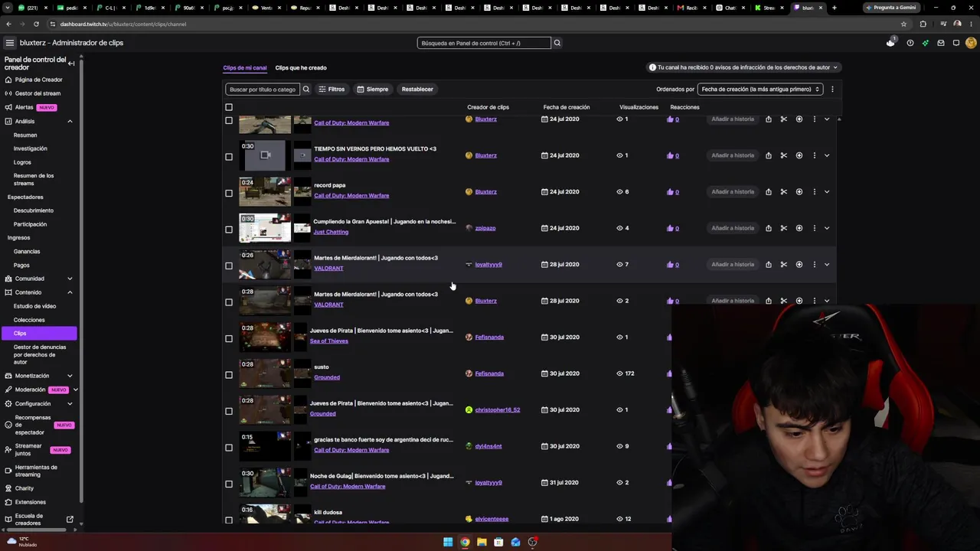Check the Bluxterz Martes de Mierdalorant clip

229,302
